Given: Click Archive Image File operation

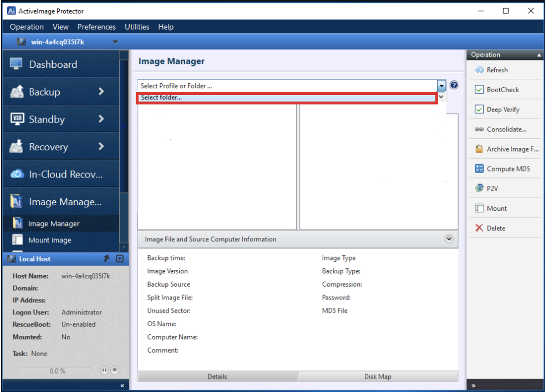Looking at the screenshot, I should point(506,149).
